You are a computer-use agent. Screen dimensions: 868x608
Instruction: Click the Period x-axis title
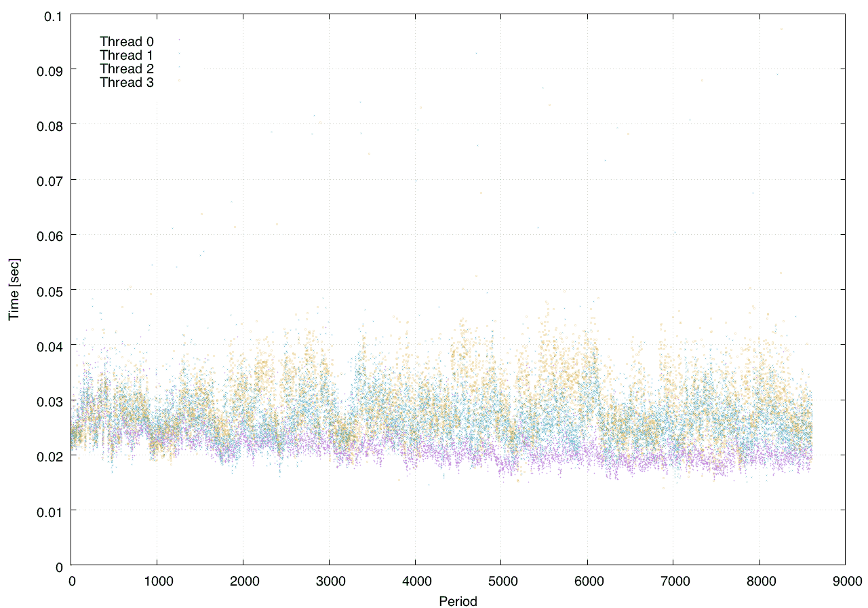tap(458, 601)
